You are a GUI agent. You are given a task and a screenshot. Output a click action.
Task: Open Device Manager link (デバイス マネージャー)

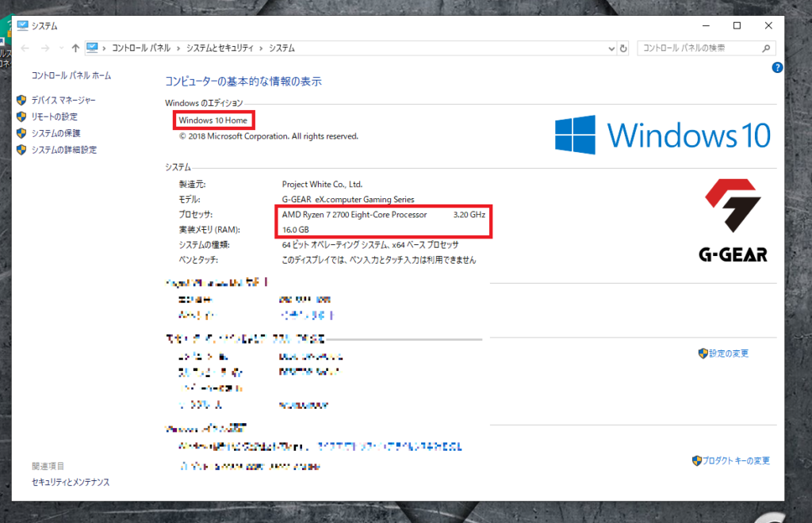pyautogui.click(x=63, y=100)
